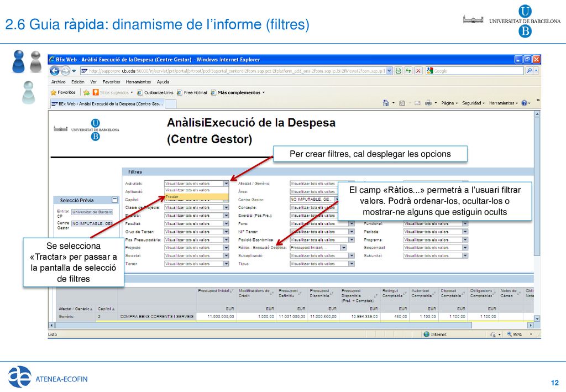Viewport: 566px width, 392px height.
Task: Open the blue help question mark icon
Action: 524,103
